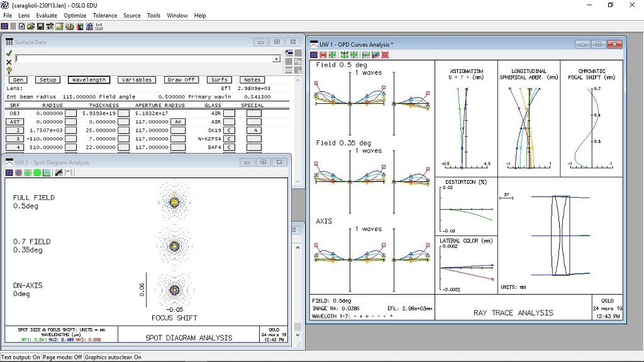Save the lens with the floppy disk icon

point(40,26)
